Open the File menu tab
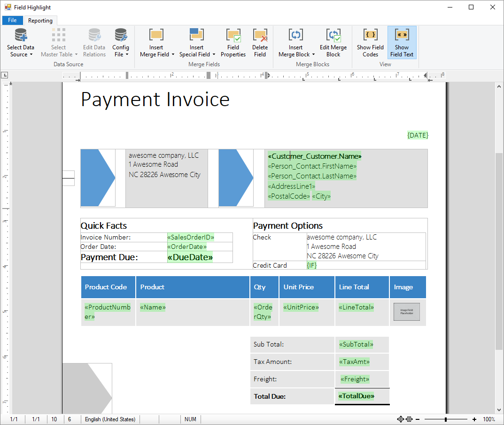 [x=12, y=20]
